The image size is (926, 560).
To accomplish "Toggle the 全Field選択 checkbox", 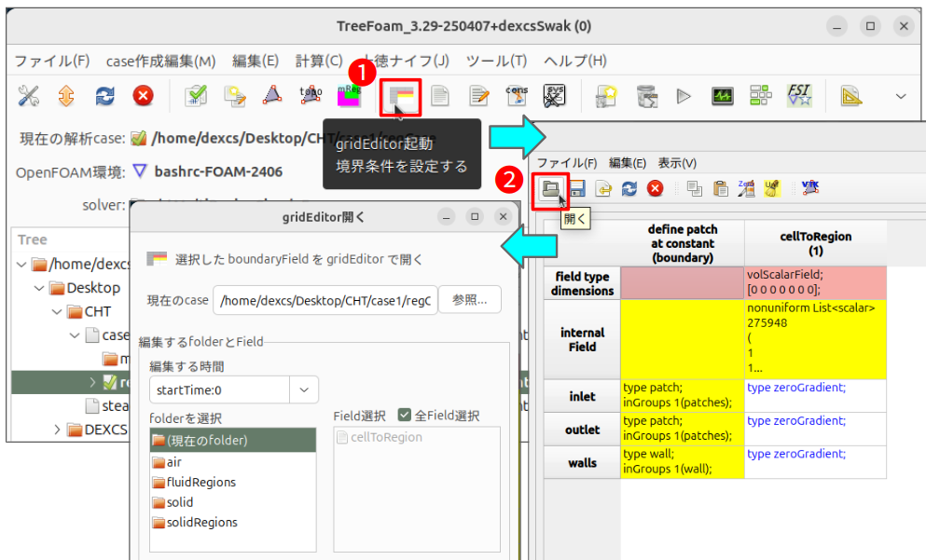I will tap(405, 416).
